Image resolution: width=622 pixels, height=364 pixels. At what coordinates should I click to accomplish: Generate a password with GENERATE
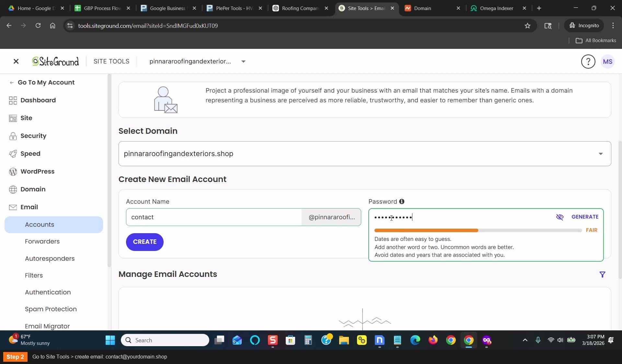[x=585, y=217]
